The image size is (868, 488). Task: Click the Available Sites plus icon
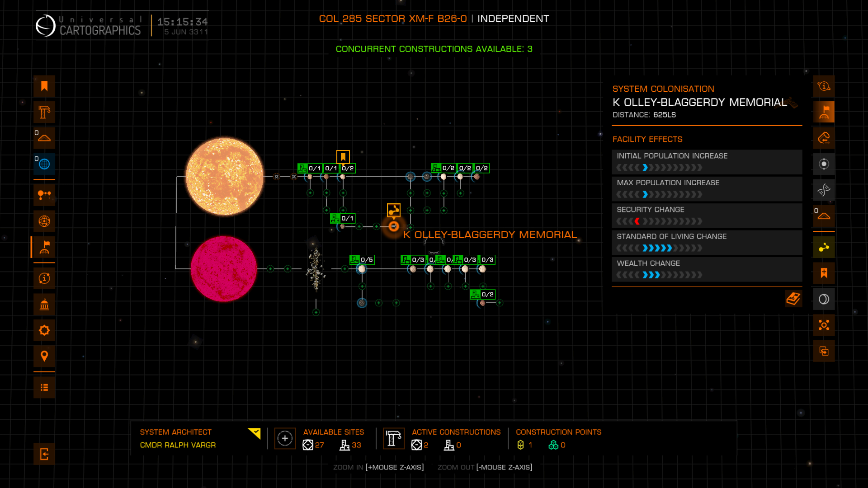click(x=285, y=438)
